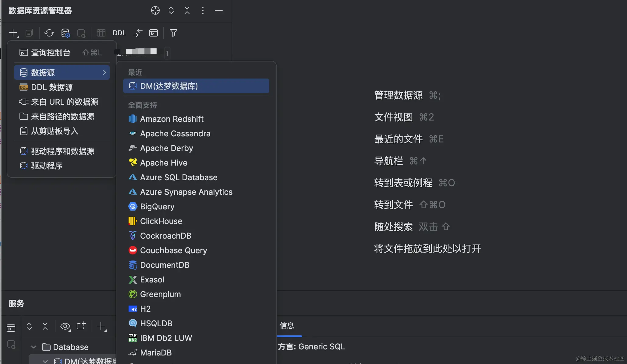Screen dimensions: 627x364
Task: Choose 查询控制台 menu entry
Action: pos(62,53)
